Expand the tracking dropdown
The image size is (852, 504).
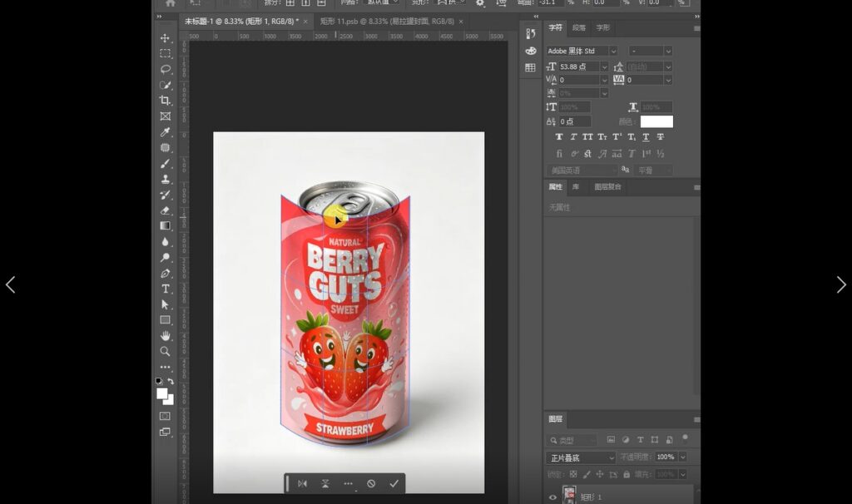668,80
